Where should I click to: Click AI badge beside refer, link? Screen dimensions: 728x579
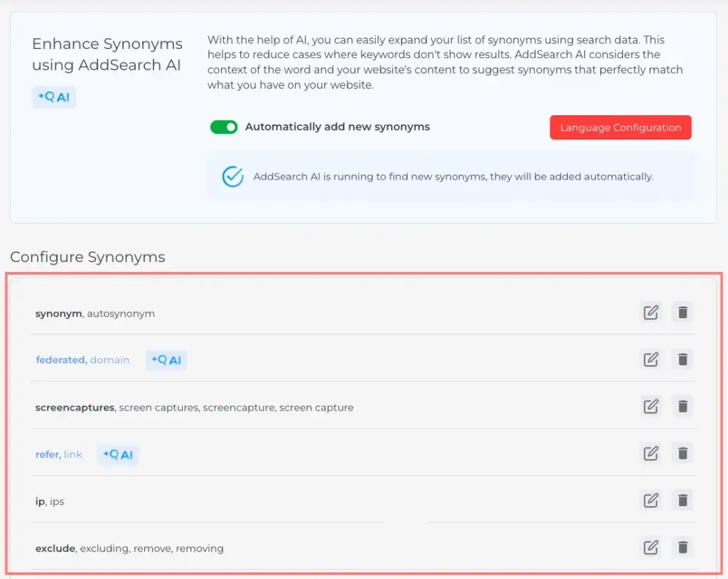click(118, 455)
